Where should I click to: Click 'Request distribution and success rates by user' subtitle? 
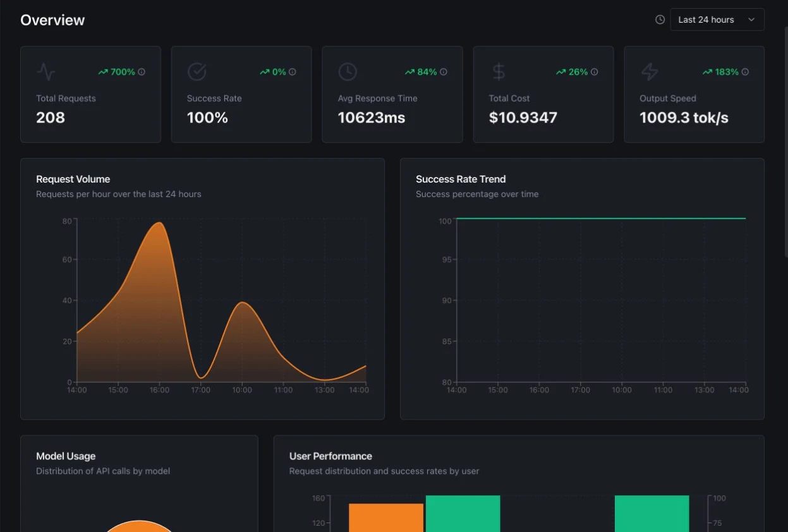click(384, 471)
